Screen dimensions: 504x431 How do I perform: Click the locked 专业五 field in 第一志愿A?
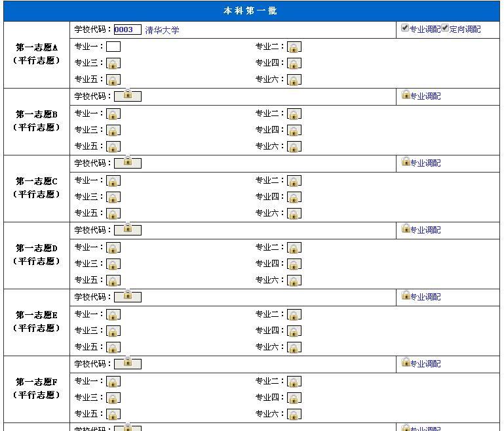point(113,80)
